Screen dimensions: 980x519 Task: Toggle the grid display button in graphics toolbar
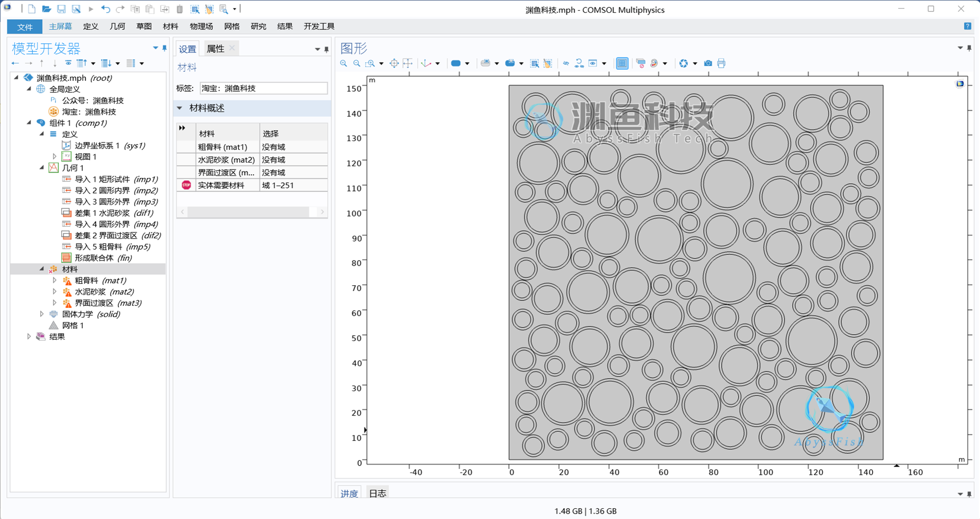(x=622, y=63)
